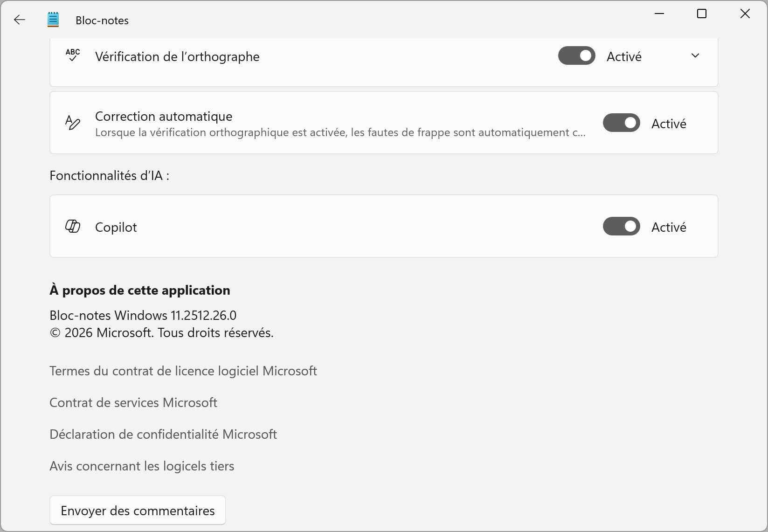Click the Copilot logo icon
The width and height of the screenshot is (768, 532).
tap(73, 227)
